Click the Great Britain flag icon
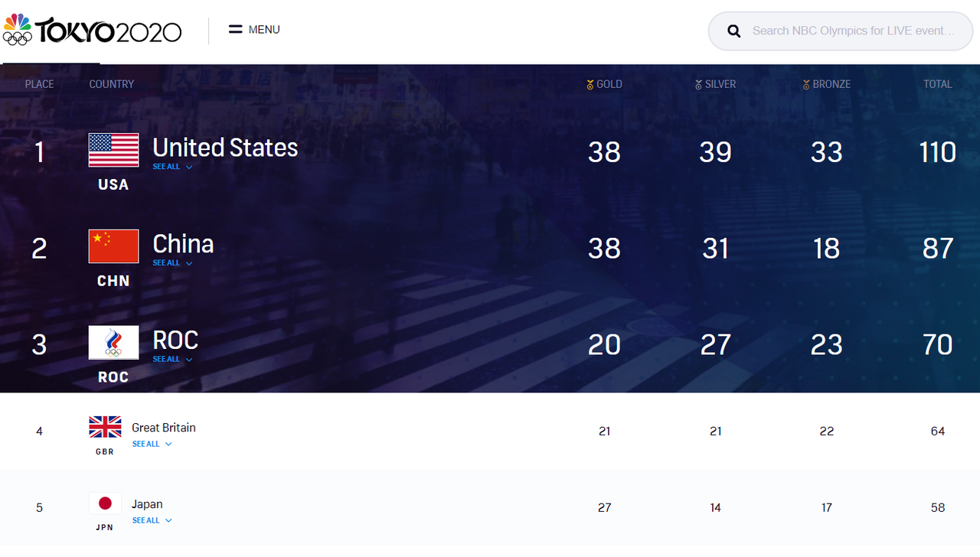The height and width of the screenshot is (557, 980). point(105,427)
